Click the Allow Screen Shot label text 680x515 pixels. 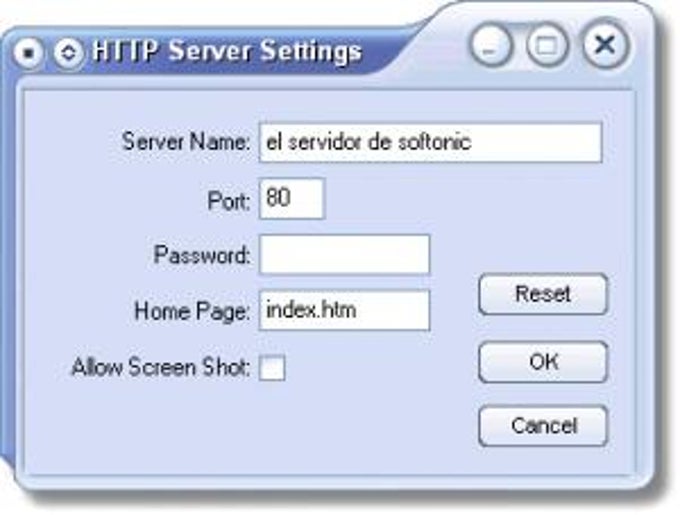(161, 367)
